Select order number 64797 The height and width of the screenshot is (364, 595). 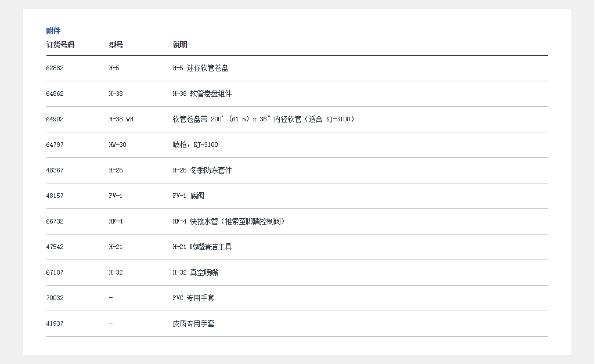pos(55,145)
